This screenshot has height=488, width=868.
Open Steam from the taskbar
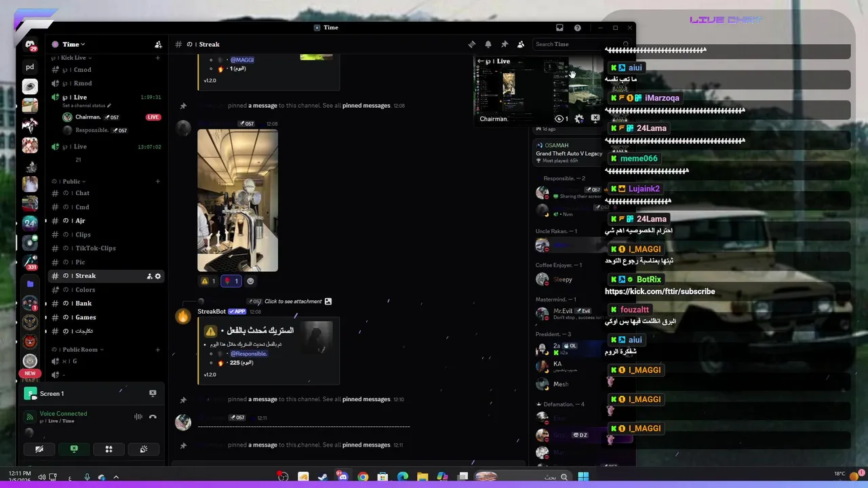(323, 477)
